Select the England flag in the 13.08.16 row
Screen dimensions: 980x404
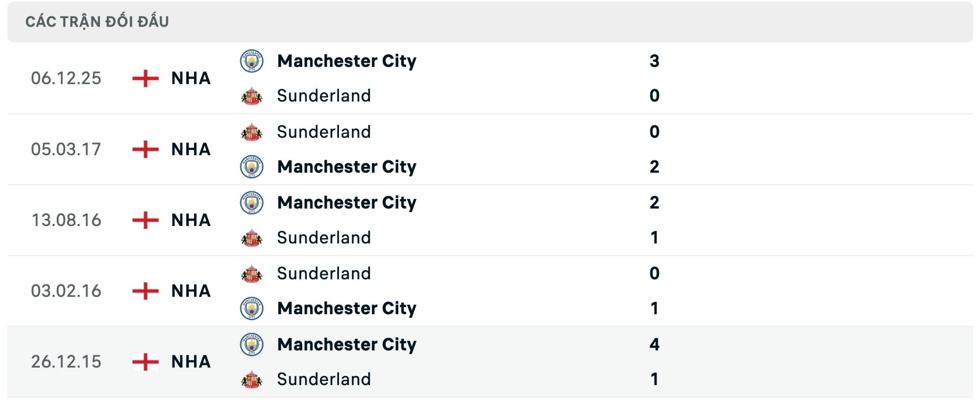point(144,220)
